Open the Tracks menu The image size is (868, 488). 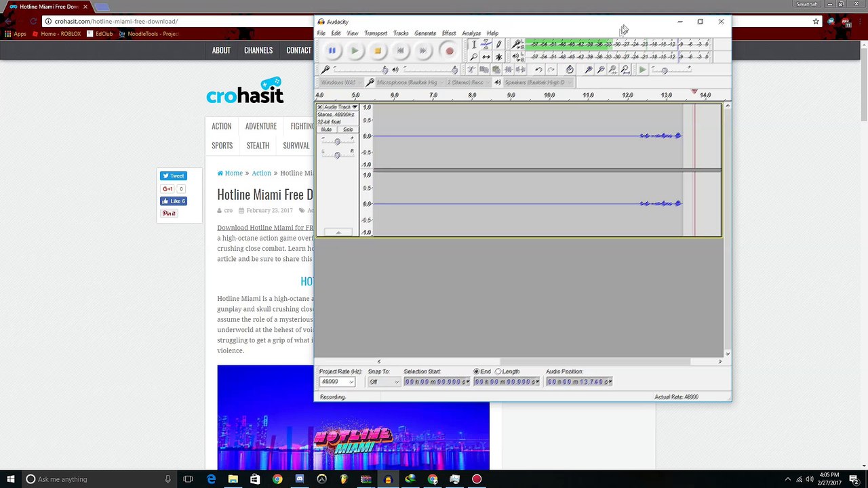(x=401, y=33)
